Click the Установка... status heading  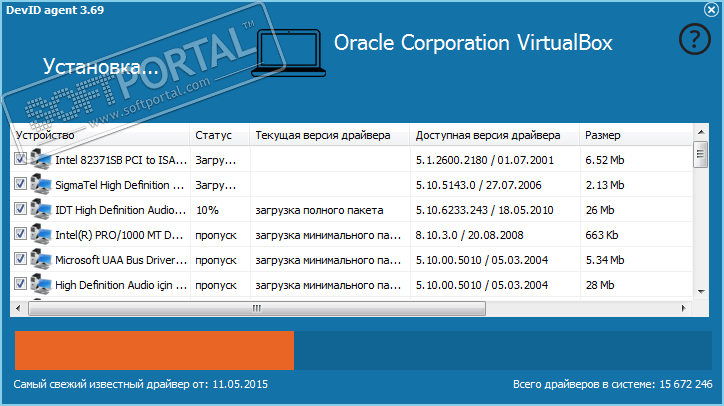[101, 67]
